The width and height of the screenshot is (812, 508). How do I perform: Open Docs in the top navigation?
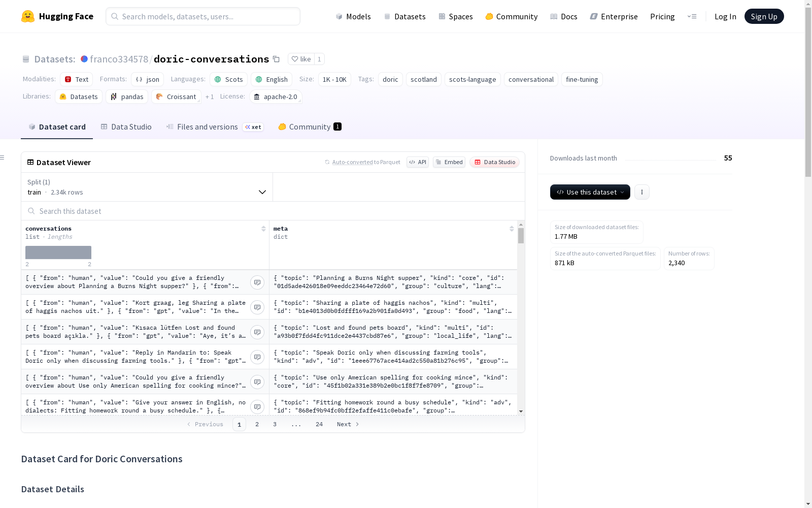[x=564, y=16]
